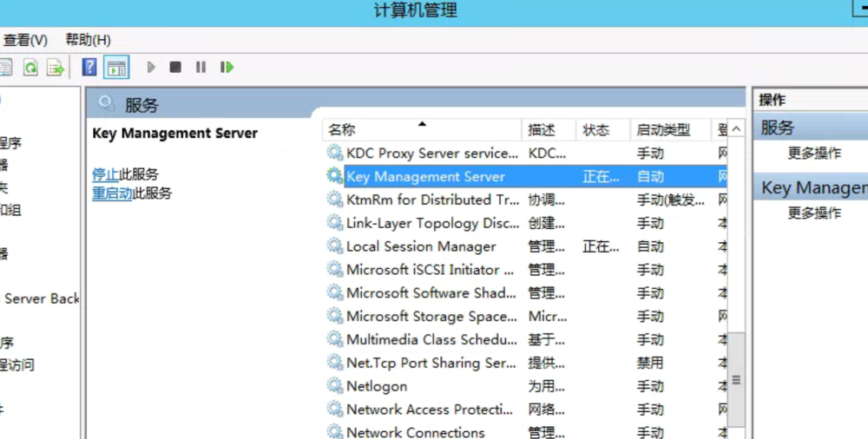Sort by the 状态 column header
This screenshot has height=439, width=868.
(x=603, y=130)
